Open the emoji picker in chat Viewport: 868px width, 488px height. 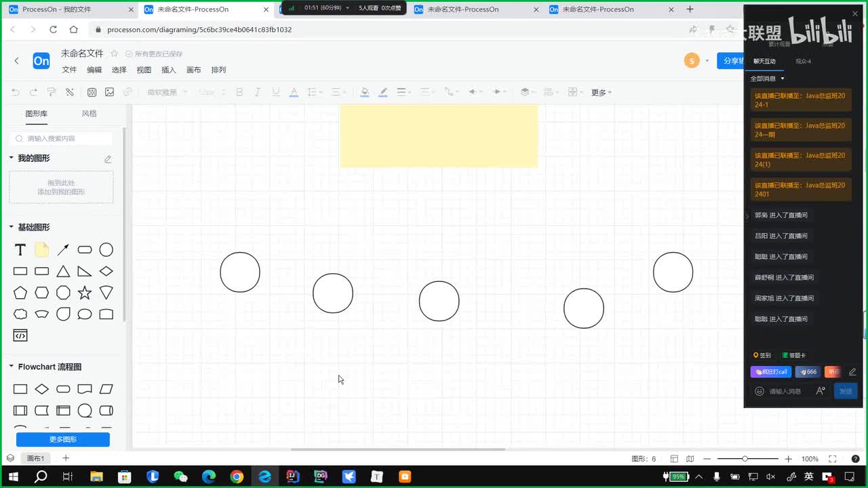tap(759, 391)
